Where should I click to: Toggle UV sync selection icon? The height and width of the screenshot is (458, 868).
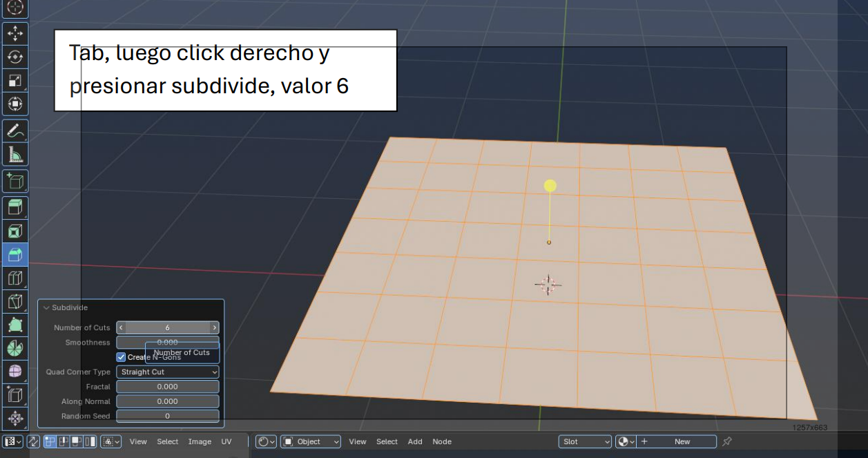(x=33, y=441)
